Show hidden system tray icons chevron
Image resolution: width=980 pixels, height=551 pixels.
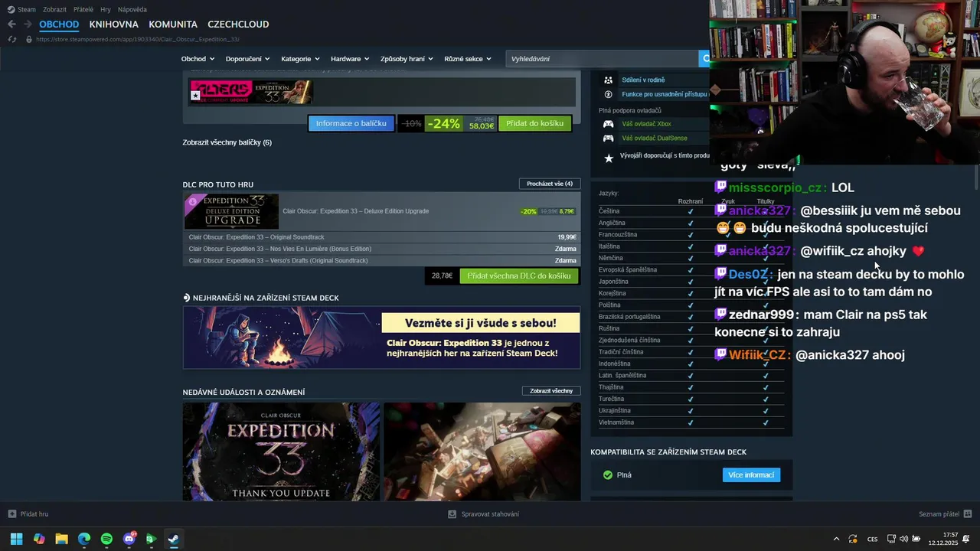click(836, 540)
